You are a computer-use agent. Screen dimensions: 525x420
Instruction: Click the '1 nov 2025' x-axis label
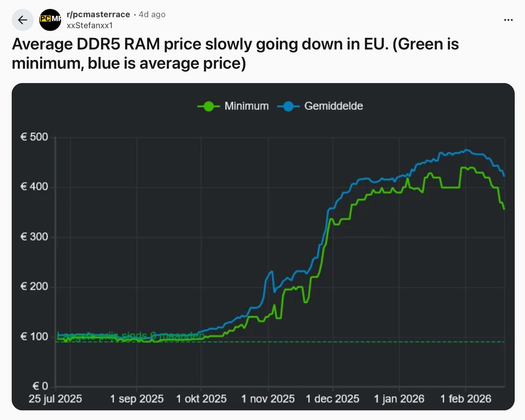(x=268, y=399)
